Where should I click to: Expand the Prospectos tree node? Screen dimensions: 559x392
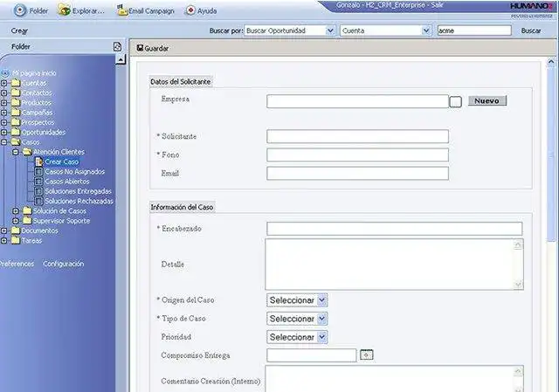tap(3, 122)
